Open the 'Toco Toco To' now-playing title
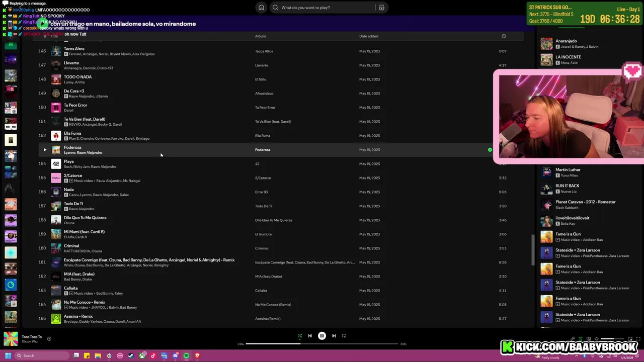 32,337
